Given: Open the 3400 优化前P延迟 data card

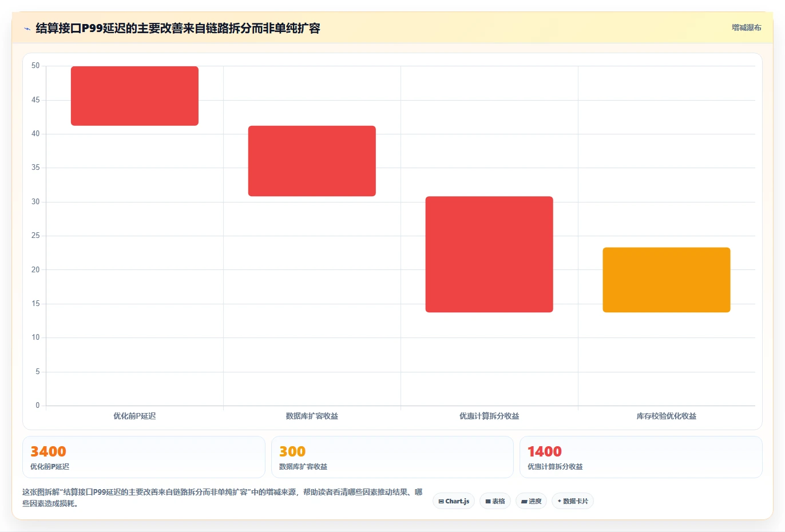Looking at the screenshot, I should [144, 457].
